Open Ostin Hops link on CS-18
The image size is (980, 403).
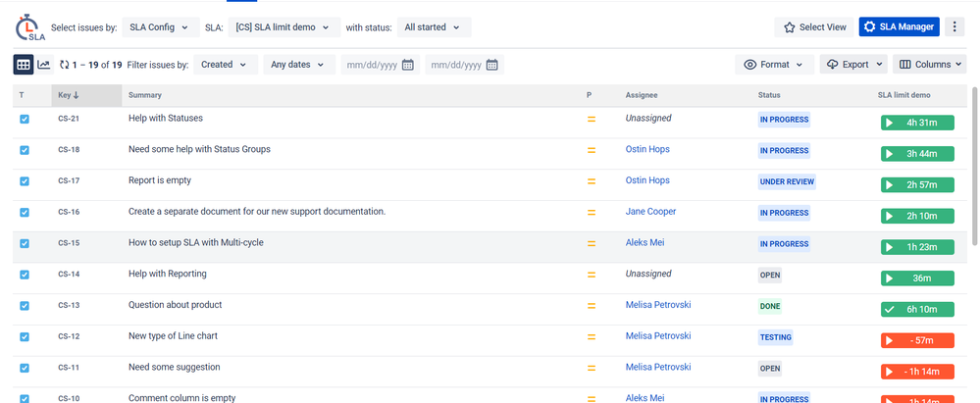(x=647, y=149)
